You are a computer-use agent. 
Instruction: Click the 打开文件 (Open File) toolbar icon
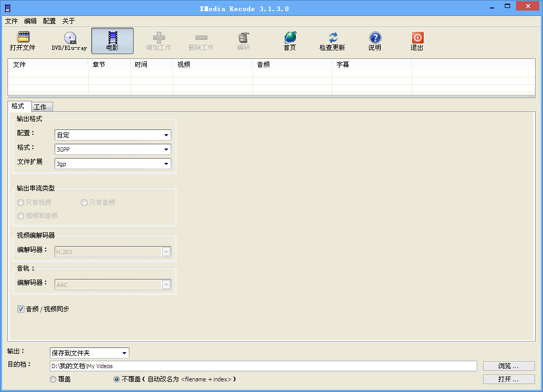coord(23,37)
